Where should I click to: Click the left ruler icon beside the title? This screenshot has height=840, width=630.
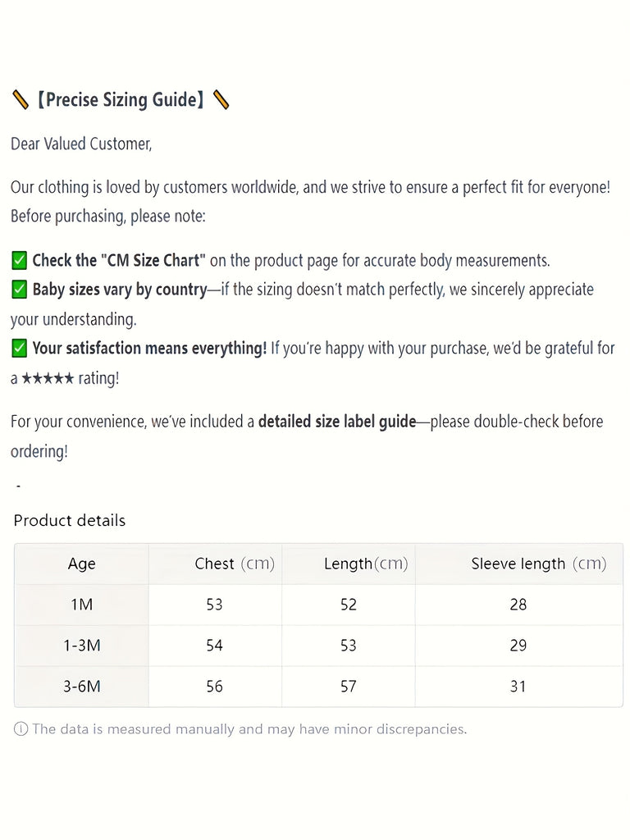21,100
